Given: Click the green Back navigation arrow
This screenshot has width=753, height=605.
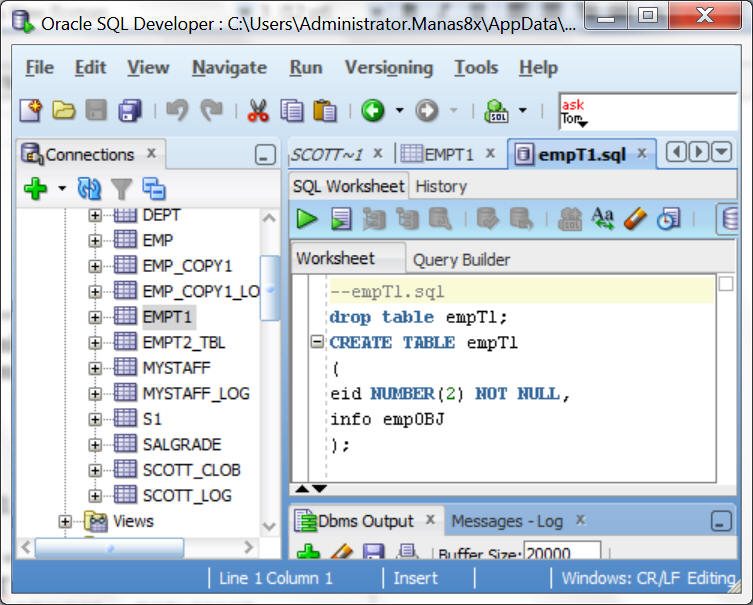Looking at the screenshot, I should (x=373, y=110).
